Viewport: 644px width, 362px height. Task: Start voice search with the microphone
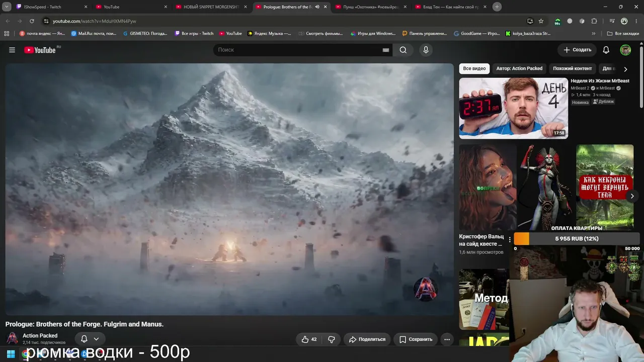pos(426,50)
